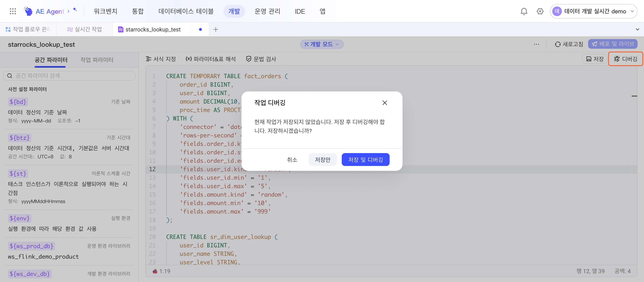
Task: Click 취소 in the dialog
Action: 292,160
